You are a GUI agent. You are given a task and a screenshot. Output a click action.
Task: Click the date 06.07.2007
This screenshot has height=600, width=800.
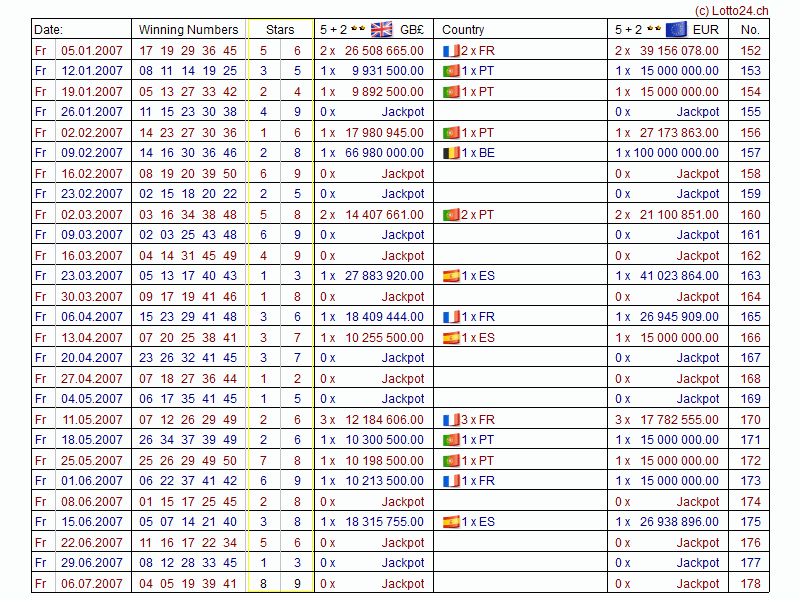92,584
